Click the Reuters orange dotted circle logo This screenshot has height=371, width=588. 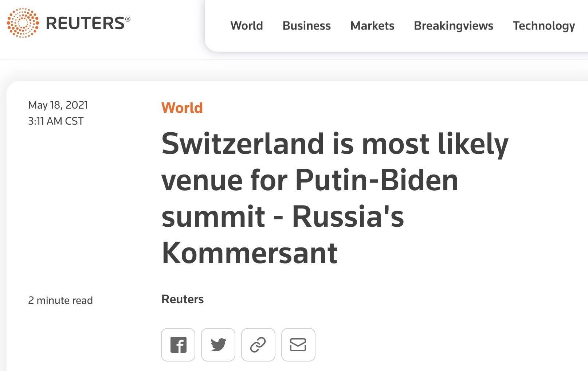tap(23, 23)
